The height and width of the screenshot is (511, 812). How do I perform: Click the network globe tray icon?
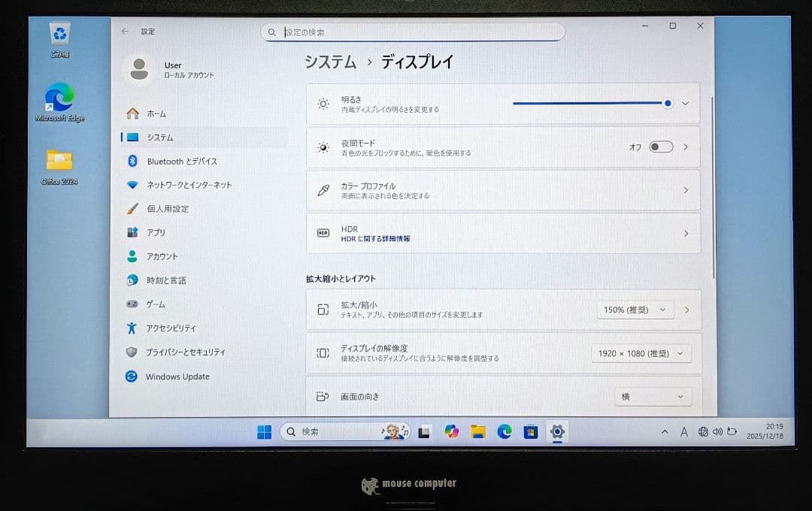(x=703, y=432)
